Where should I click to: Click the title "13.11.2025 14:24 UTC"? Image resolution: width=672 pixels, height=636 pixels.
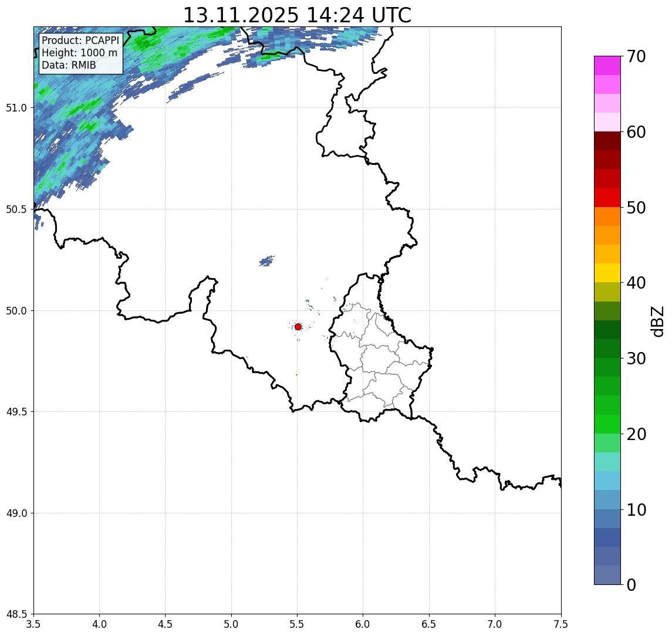point(297,15)
